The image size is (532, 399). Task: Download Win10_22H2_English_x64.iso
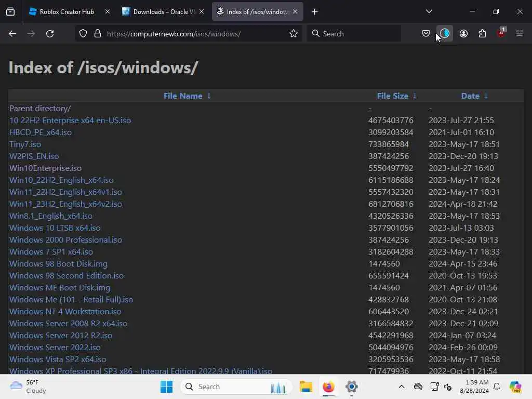coord(61,180)
